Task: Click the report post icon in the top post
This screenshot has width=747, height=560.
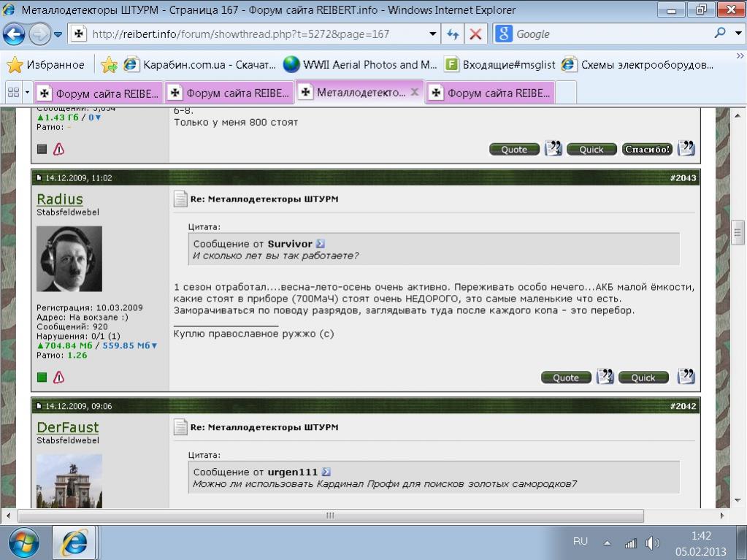Action: [x=58, y=150]
